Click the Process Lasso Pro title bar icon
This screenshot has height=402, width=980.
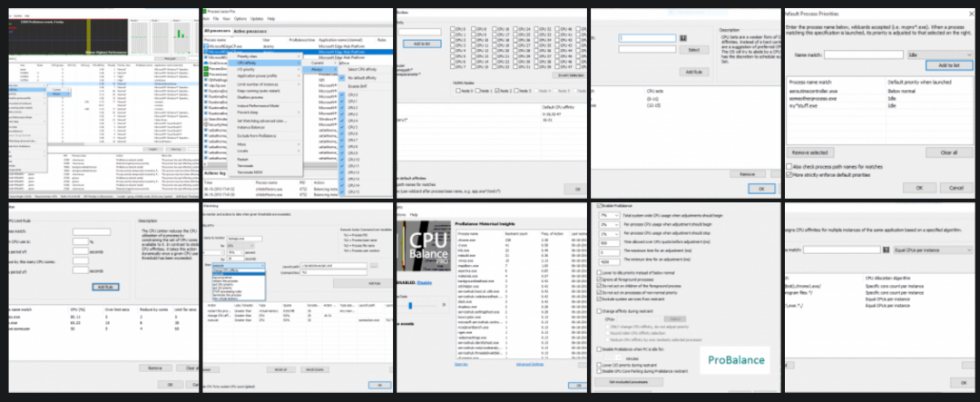206,12
